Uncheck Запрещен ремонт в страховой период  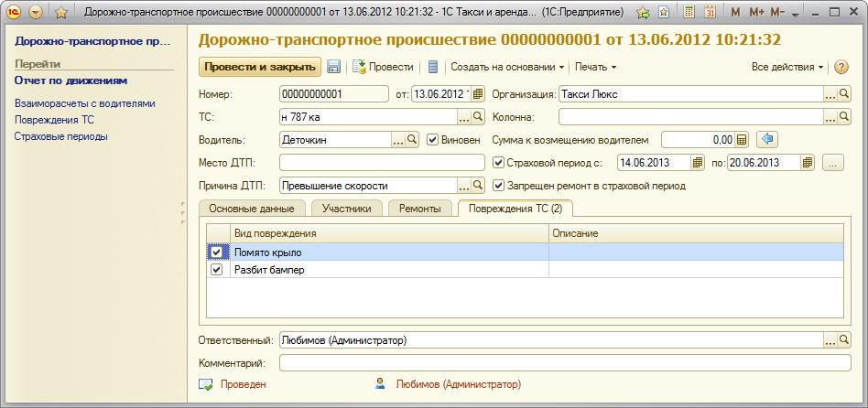(x=499, y=186)
